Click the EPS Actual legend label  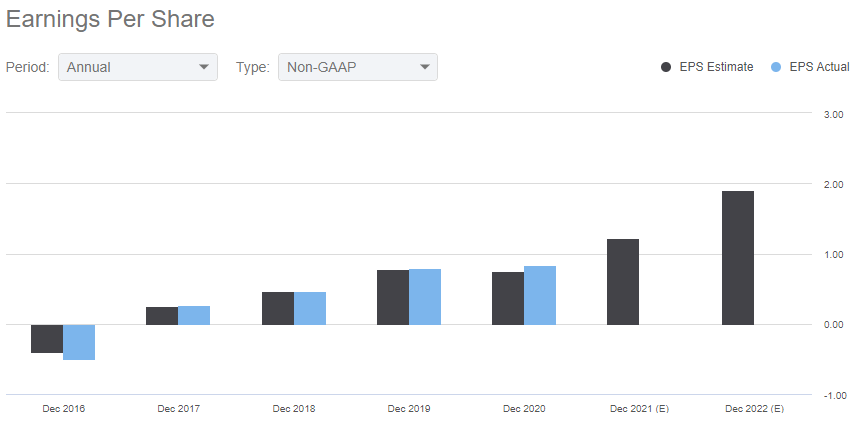[819, 67]
